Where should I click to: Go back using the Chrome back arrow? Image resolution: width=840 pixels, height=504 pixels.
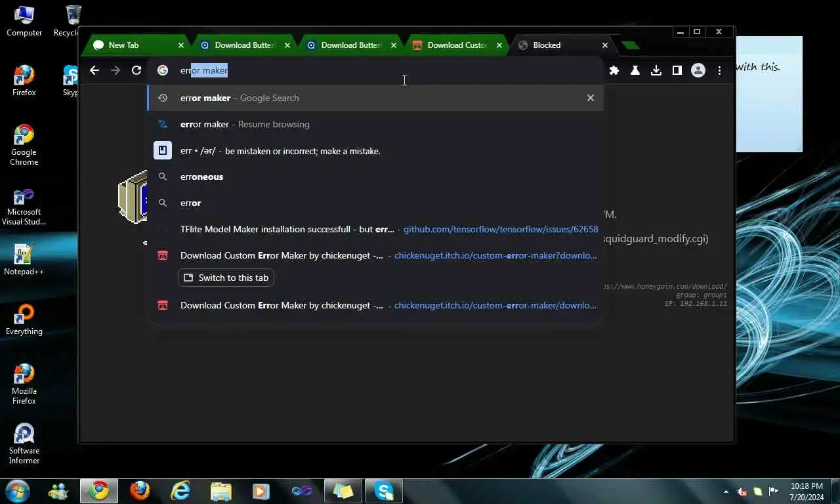pos(94,70)
